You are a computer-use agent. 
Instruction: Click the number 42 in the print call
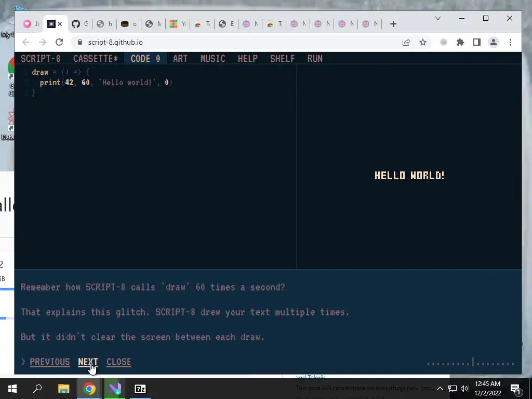[x=69, y=83]
